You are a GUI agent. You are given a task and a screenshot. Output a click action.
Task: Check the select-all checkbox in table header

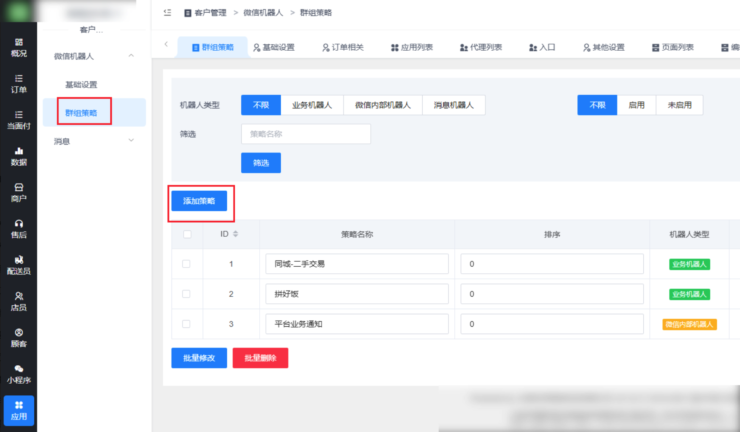coord(185,235)
